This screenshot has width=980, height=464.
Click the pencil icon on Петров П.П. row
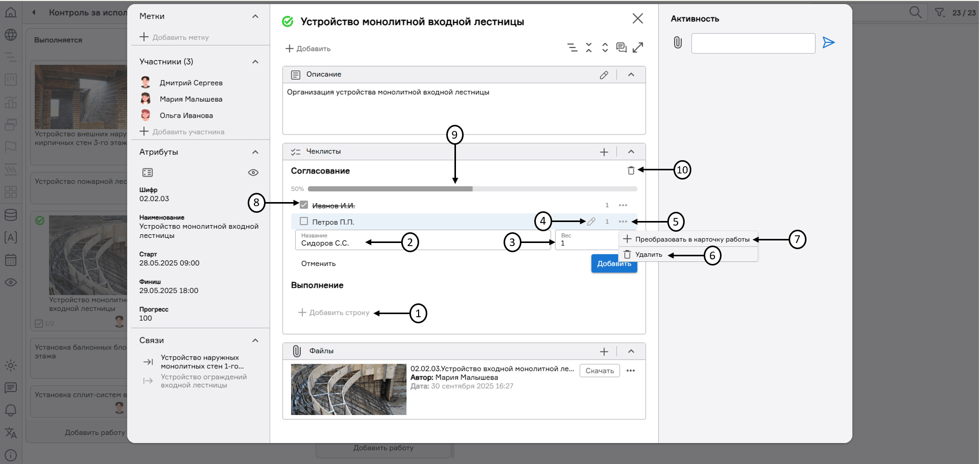click(591, 222)
